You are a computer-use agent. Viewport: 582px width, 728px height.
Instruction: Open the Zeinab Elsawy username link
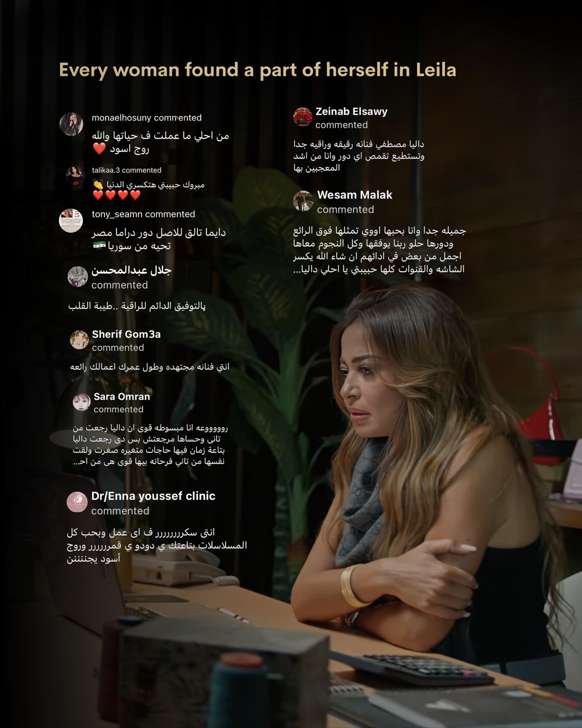tap(351, 111)
